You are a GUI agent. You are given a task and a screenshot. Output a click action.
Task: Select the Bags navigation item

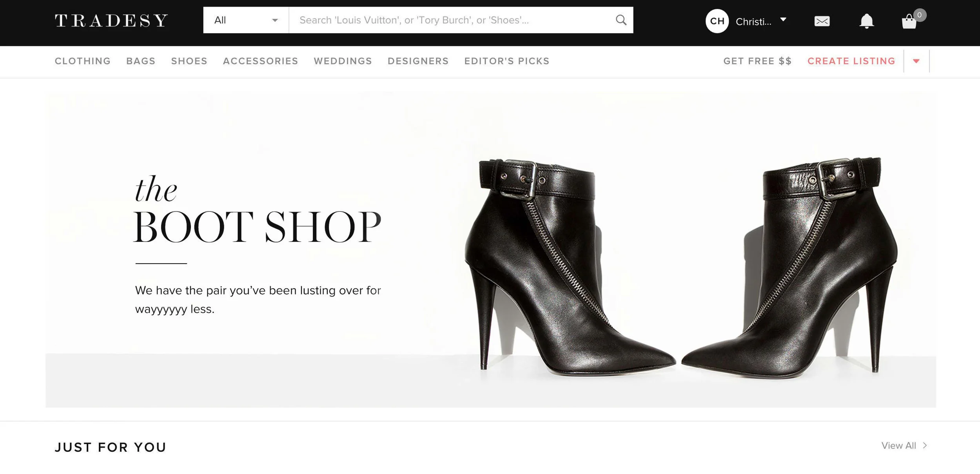(141, 61)
